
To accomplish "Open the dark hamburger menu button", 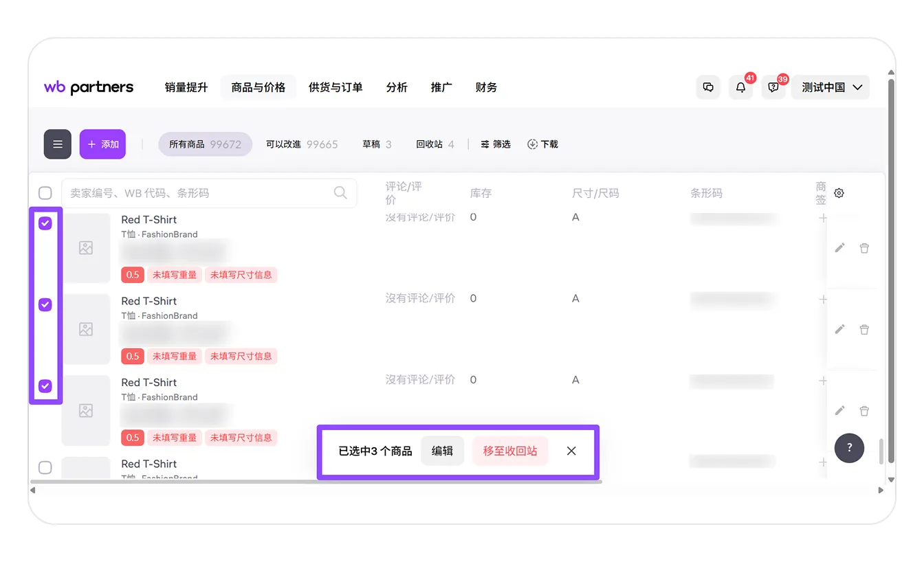I will point(58,144).
